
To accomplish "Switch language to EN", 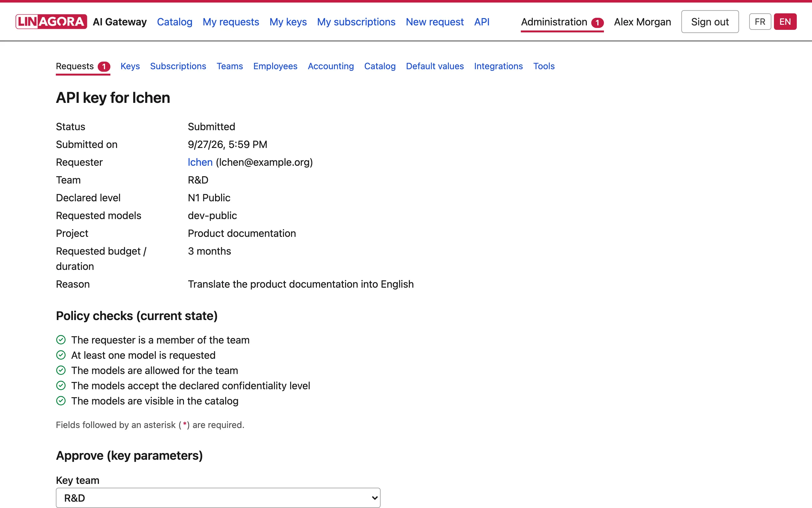I will click(785, 22).
